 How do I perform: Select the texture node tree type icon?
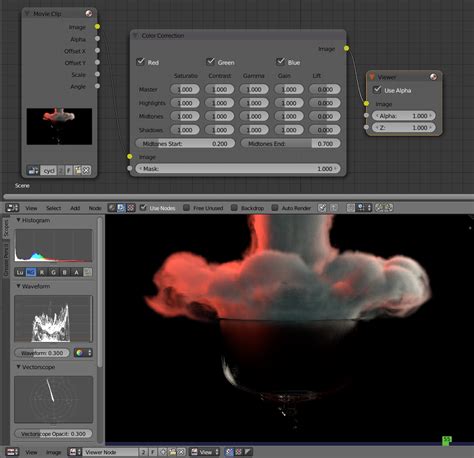(x=131, y=208)
